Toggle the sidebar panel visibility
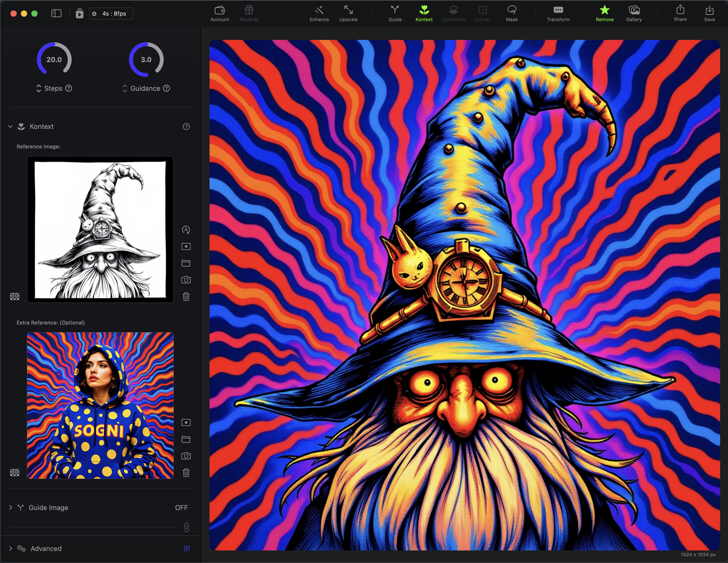The image size is (728, 563). pos(56,14)
